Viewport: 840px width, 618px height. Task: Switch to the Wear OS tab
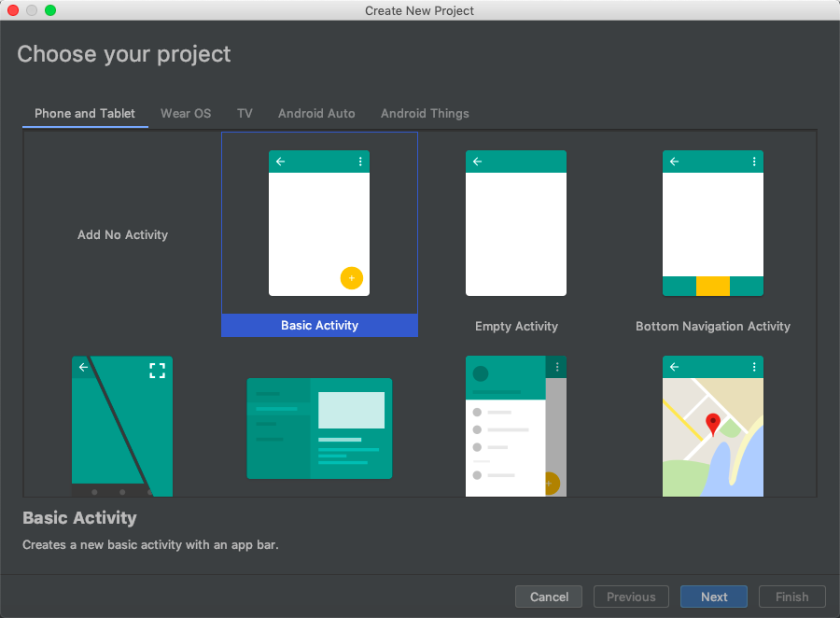pos(186,113)
